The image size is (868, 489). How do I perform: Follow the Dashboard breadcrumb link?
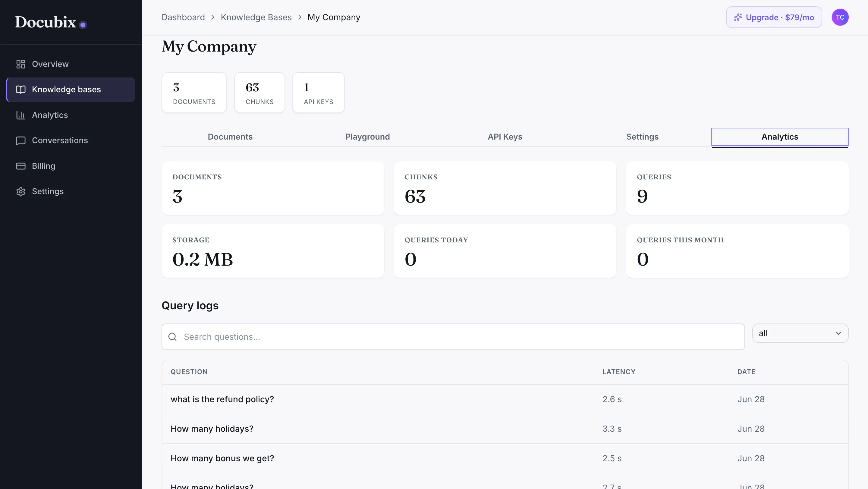(183, 17)
